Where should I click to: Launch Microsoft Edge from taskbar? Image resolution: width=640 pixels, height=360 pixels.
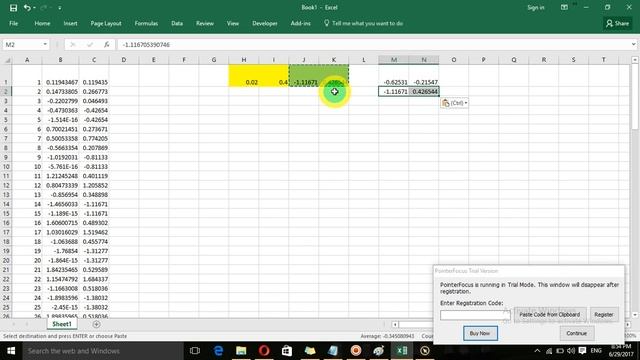[218, 351]
